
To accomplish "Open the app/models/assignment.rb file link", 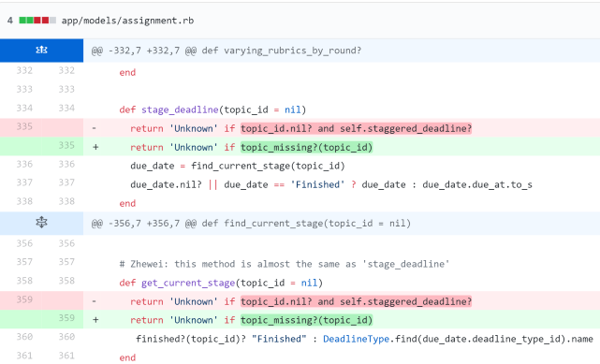I will (x=127, y=21).
